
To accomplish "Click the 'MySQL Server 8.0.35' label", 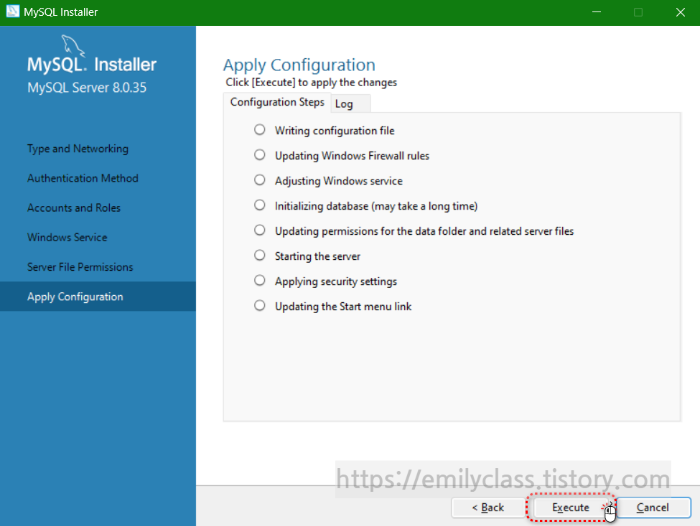I will 87,88.
